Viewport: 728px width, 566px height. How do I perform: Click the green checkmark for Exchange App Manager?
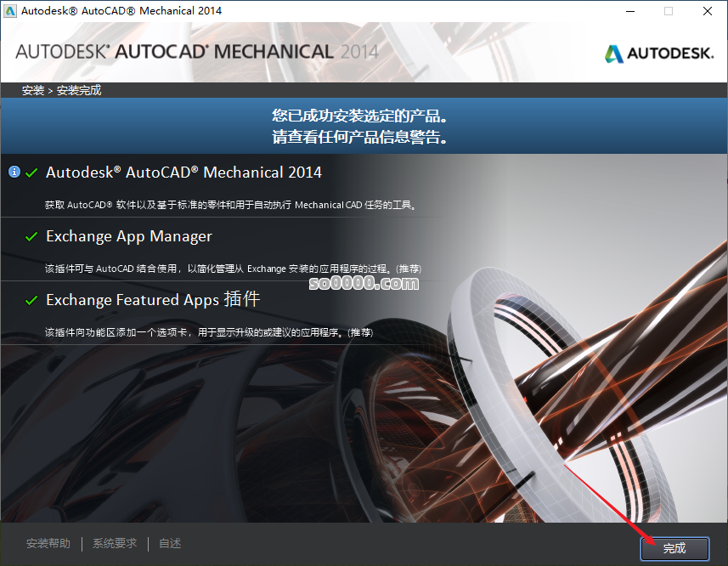tap(32, 236)
